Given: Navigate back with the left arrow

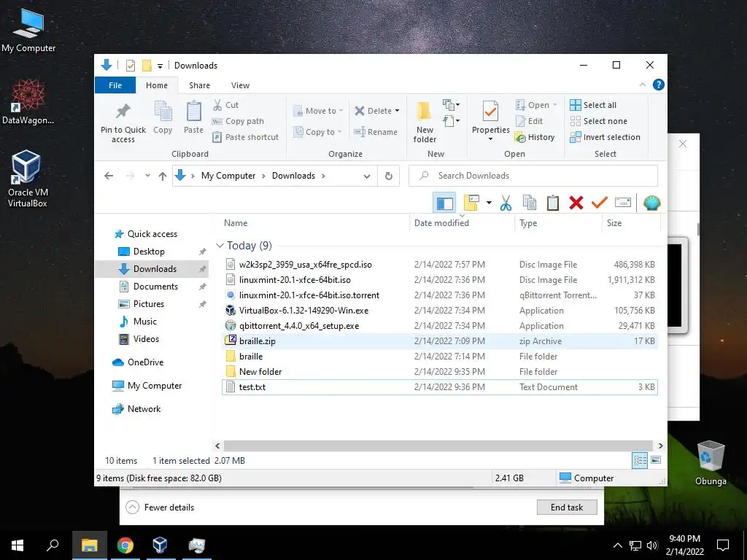Looking at the screenshot, I should click(109, 176).
